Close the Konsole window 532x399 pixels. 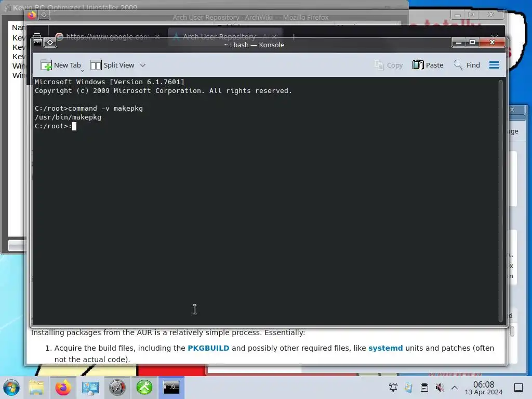pos(493,42)
